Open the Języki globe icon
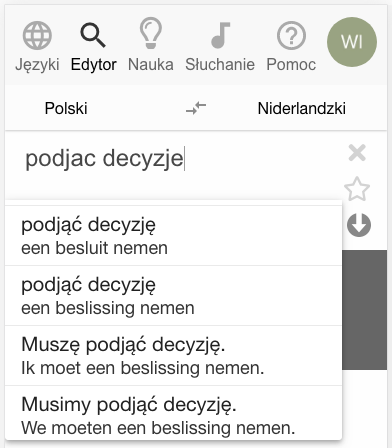Screen dimensions: 392x448 [37, 35]
